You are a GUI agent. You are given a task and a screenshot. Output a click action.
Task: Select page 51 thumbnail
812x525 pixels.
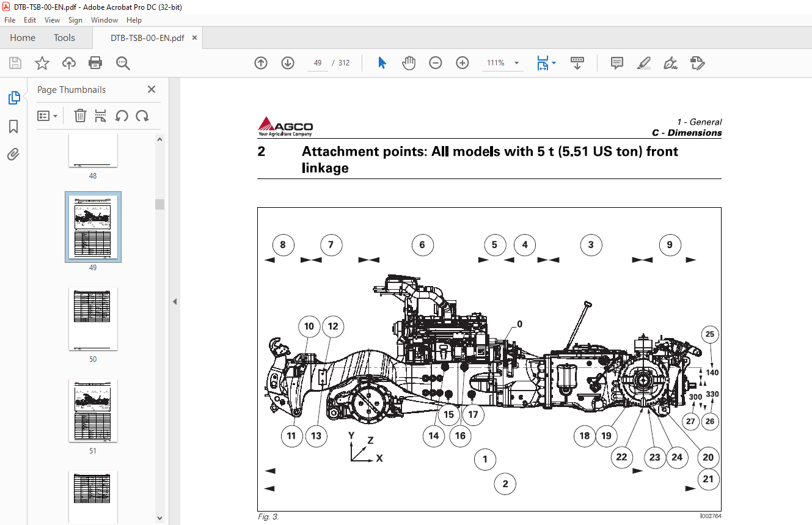(x=93, y=410)
